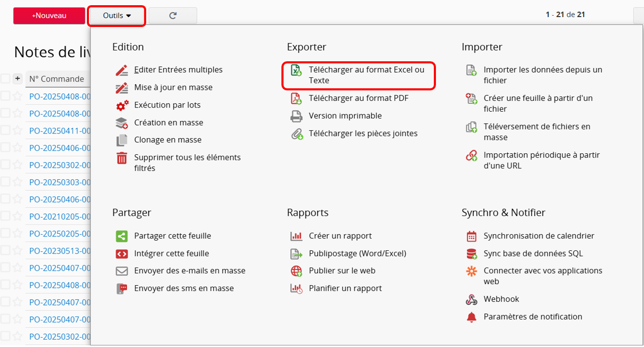
Task: Click the Excel export icon
Action: pos(296,70)
